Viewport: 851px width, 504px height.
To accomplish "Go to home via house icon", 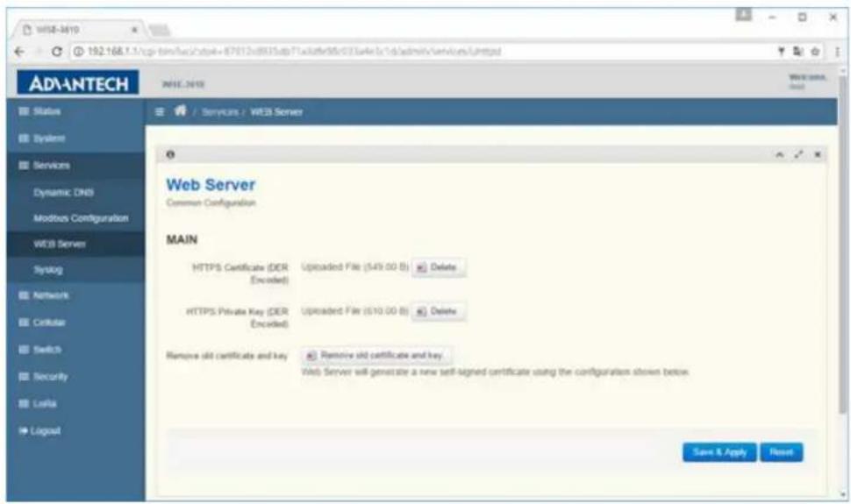I will click(x=180, y=110).
